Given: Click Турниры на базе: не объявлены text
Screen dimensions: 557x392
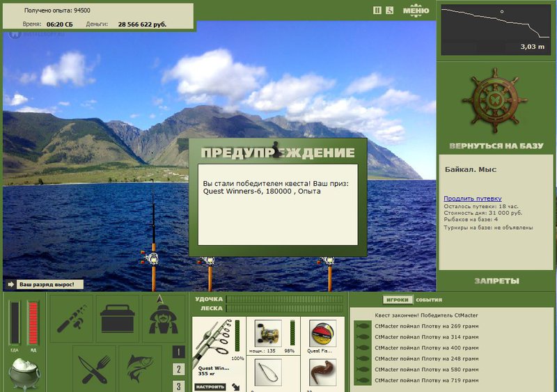Looking at the screenshot, I should 488,228.
